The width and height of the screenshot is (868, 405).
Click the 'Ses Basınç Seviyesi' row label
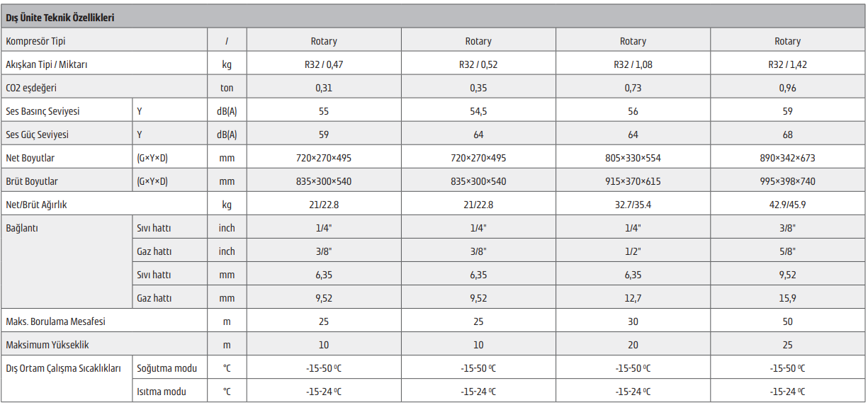coord(43,111)
